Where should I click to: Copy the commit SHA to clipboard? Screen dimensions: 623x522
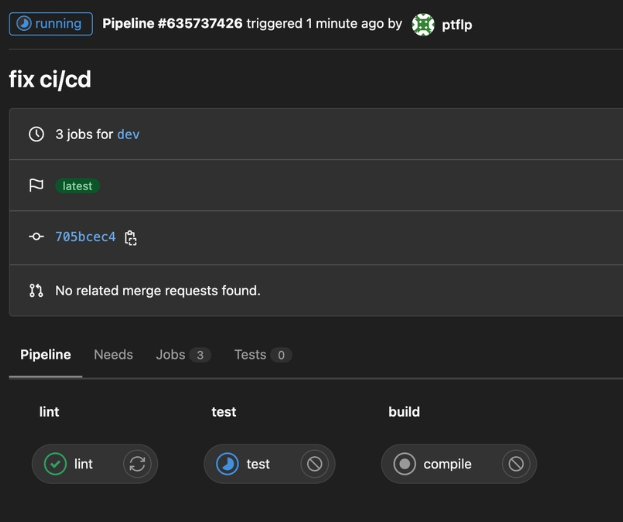131,238
